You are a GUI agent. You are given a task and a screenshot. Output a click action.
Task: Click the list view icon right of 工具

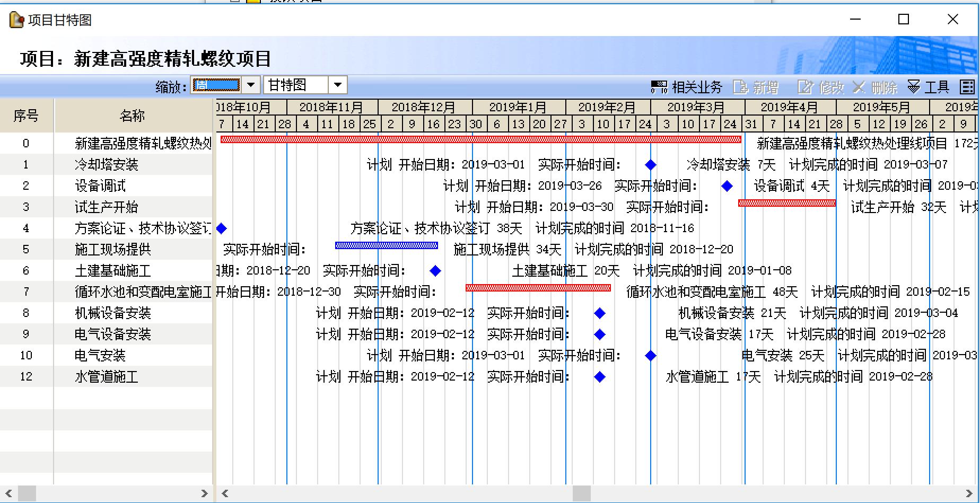(x=967, y=86)
